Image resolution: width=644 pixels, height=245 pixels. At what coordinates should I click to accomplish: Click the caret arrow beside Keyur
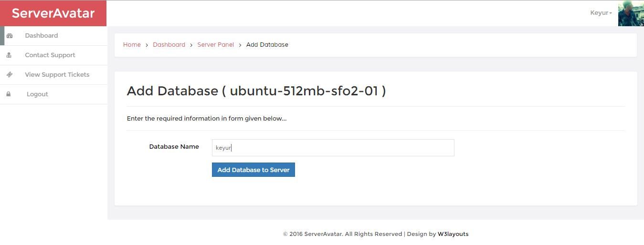(611, 13)
